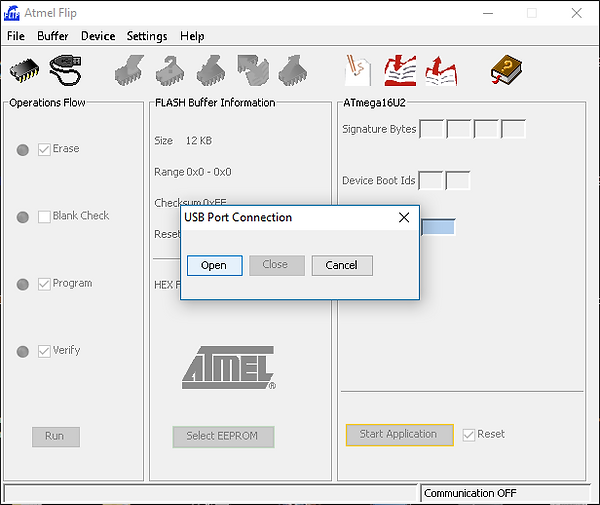Click the last Signature Bytes field

pos(513,129)
